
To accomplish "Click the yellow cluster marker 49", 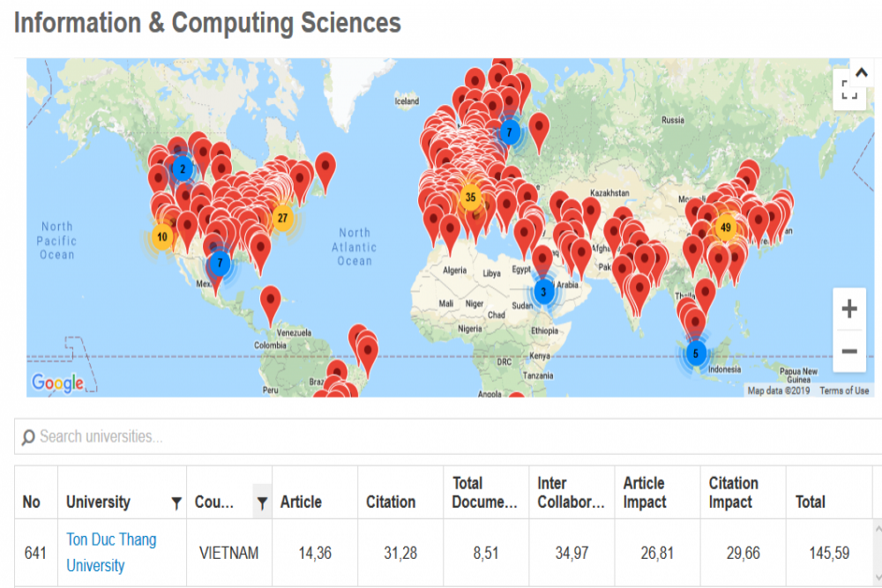I will tap(726, 227).
